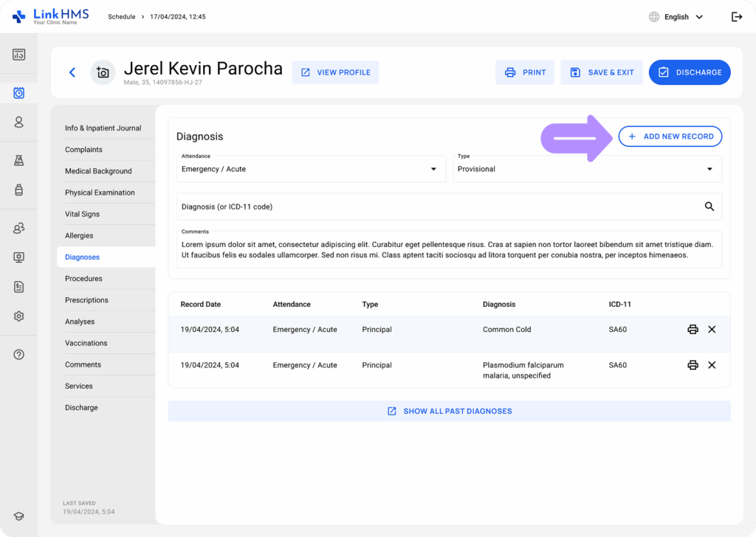
Task: Click the logout icon at top right
Action: click(x=737, y=17)
